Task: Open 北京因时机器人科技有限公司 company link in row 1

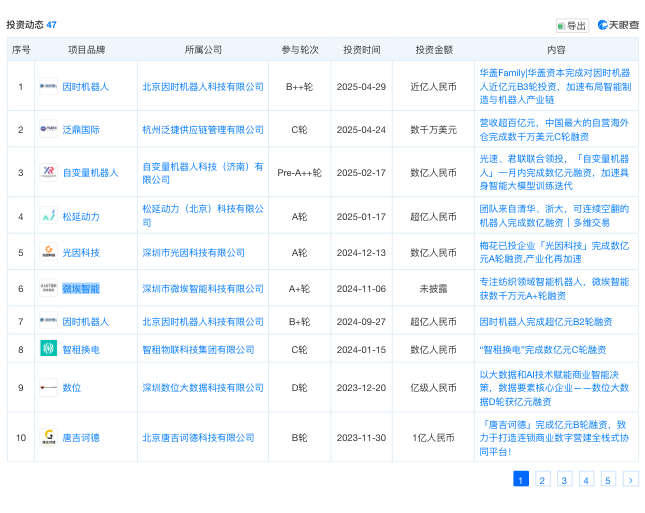Action: coord(202,87)
